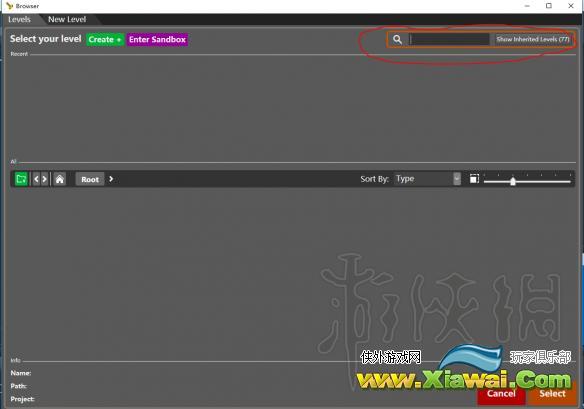Toggle the green folder tree view icon

[x=21, y=179]
